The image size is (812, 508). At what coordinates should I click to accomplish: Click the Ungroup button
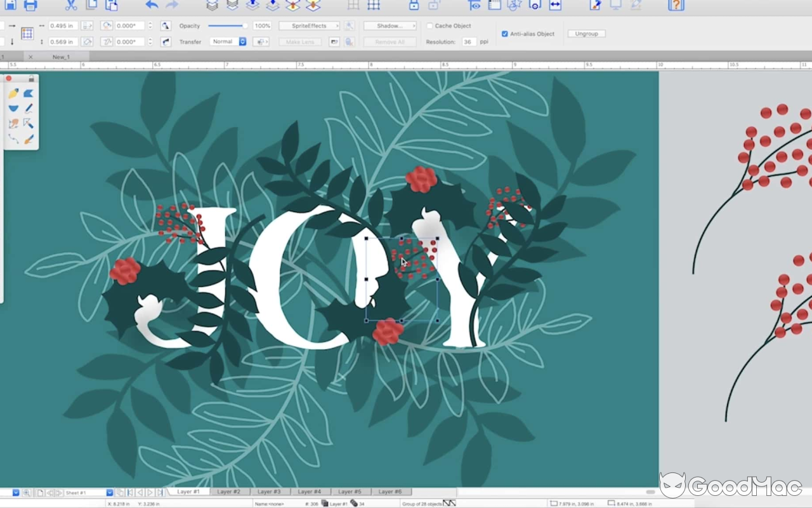click(x=586, y=33)
